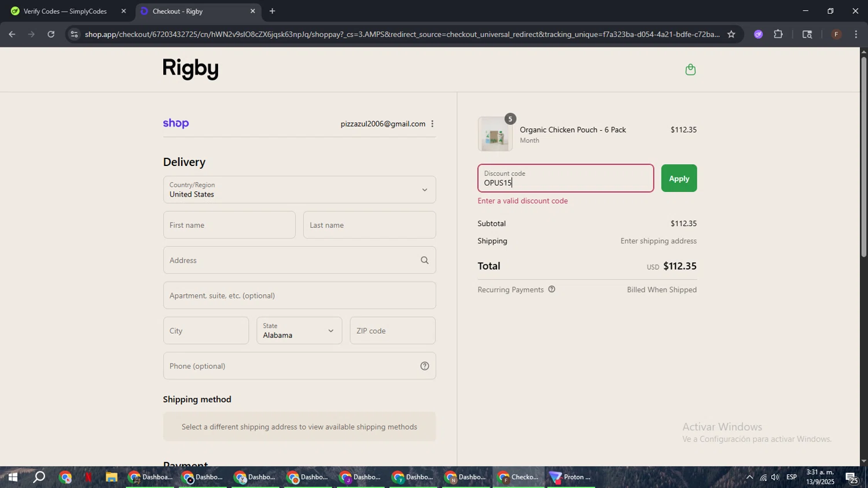Reload the checkout page
Image resolution: width=868 pixels, height=488 pixels.
tap(51, 34)
